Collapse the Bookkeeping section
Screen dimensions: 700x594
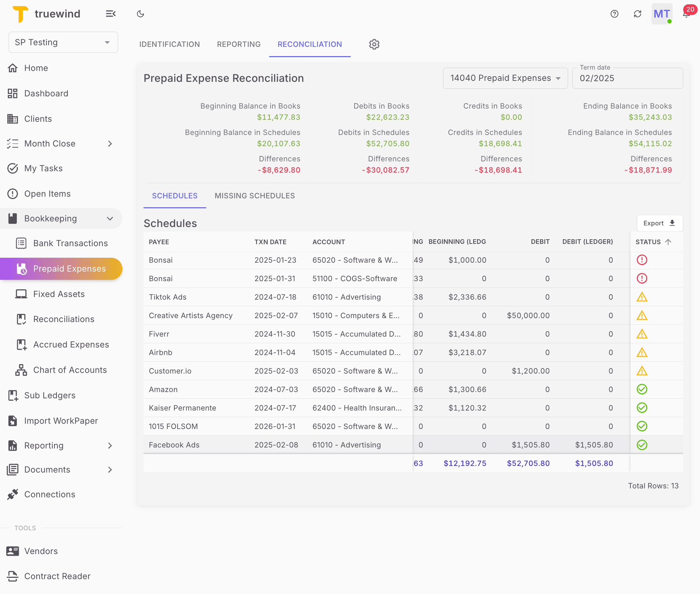pos(110,218)
